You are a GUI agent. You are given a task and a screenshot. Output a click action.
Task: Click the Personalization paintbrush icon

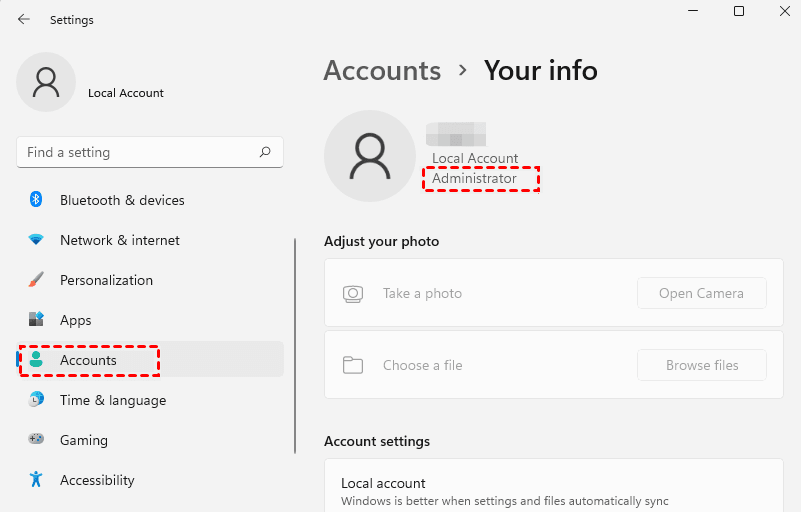pos(36,280)
